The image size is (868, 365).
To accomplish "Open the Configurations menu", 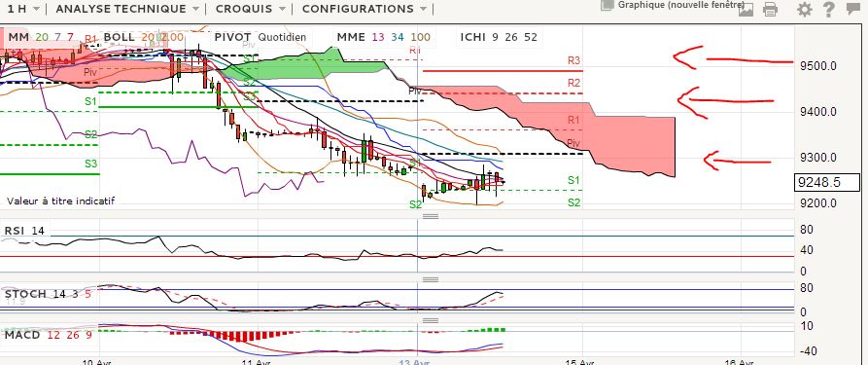I will point(365,9).
